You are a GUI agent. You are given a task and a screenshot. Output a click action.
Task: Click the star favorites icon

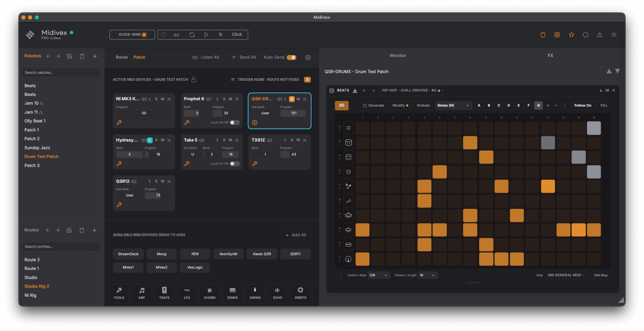point(571,35)
